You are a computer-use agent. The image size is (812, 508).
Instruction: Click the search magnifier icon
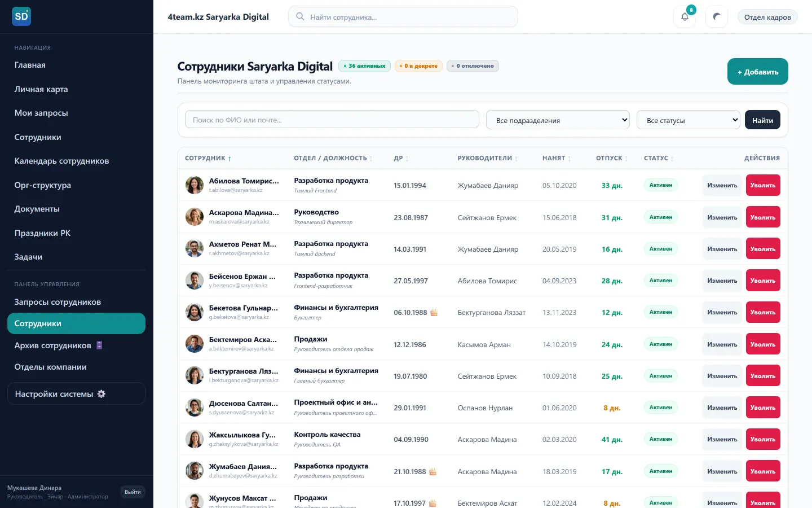pyautogui.click(x=301, y=16)
